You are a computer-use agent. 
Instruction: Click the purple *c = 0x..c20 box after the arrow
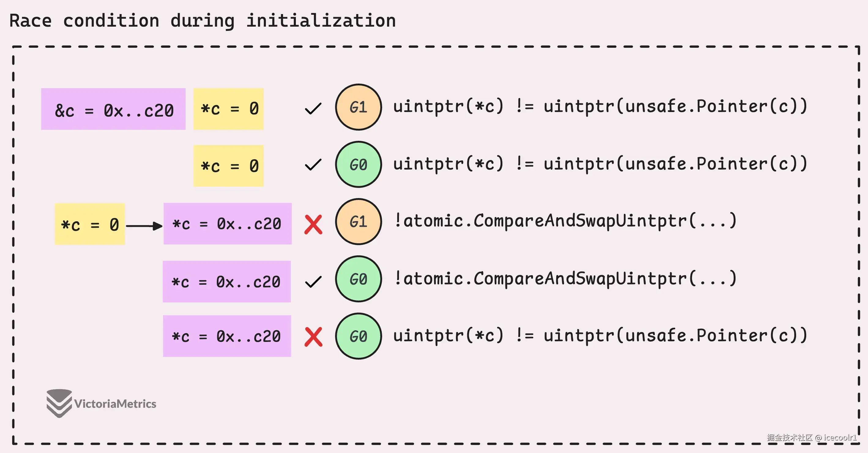coord(227,223)
